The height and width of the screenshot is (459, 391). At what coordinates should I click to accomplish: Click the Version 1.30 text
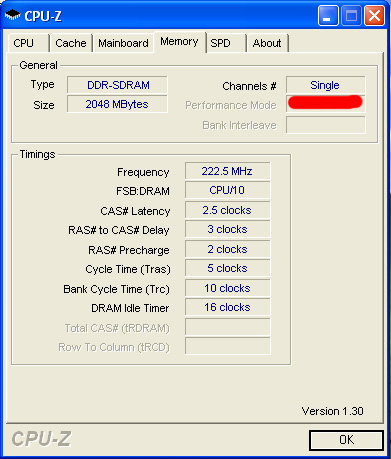coord(332,411)
